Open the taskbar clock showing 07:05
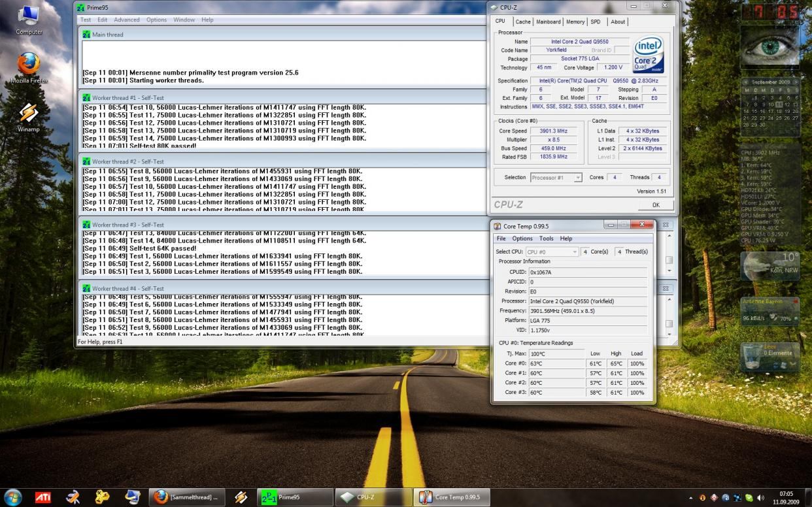Screen dimensions: 812x507 pyautogui.click(x=786, y=497)
